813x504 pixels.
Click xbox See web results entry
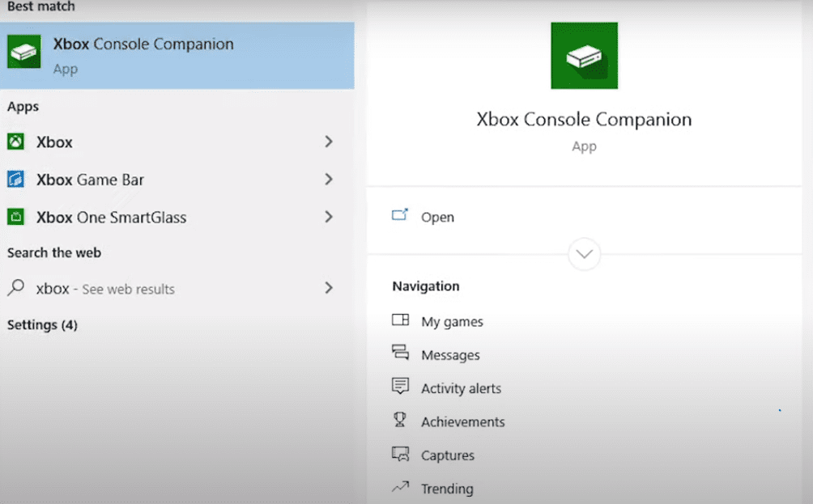(x=171, y=289)
